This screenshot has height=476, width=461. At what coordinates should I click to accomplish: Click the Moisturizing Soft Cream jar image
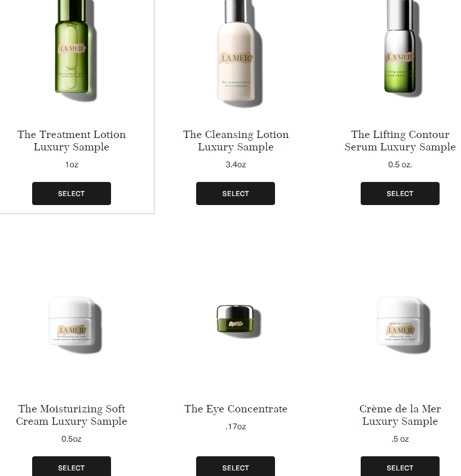(74, 324)
